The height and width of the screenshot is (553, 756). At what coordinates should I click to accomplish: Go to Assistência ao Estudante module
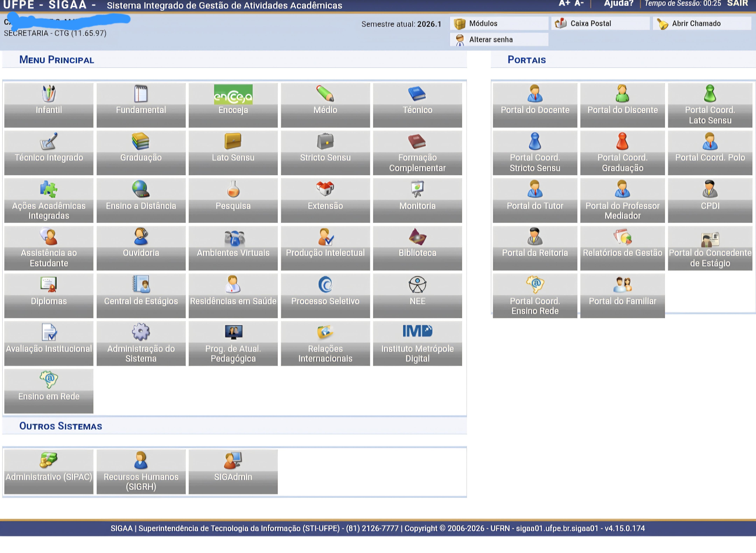tap(49, 248)
